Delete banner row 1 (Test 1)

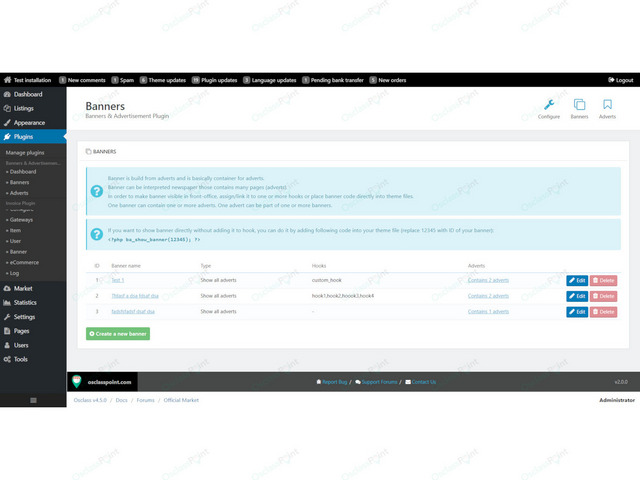pyautogui.click(x=603, y=280)
